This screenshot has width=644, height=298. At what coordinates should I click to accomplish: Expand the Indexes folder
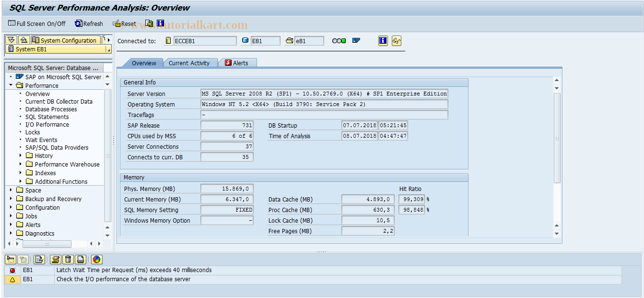click(x=20, y=173)
